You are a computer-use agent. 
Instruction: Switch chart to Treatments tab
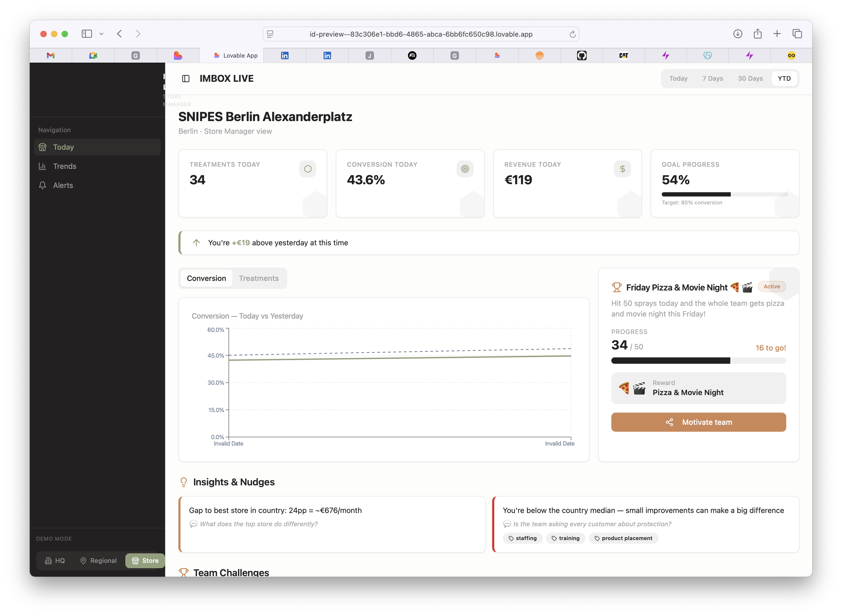click(259, 279)
